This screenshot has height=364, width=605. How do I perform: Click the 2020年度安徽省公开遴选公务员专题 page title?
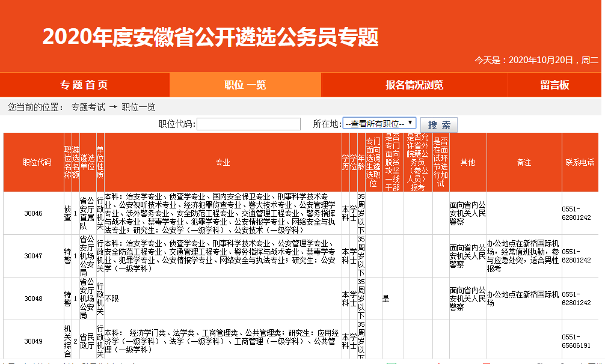click(210, 37)
